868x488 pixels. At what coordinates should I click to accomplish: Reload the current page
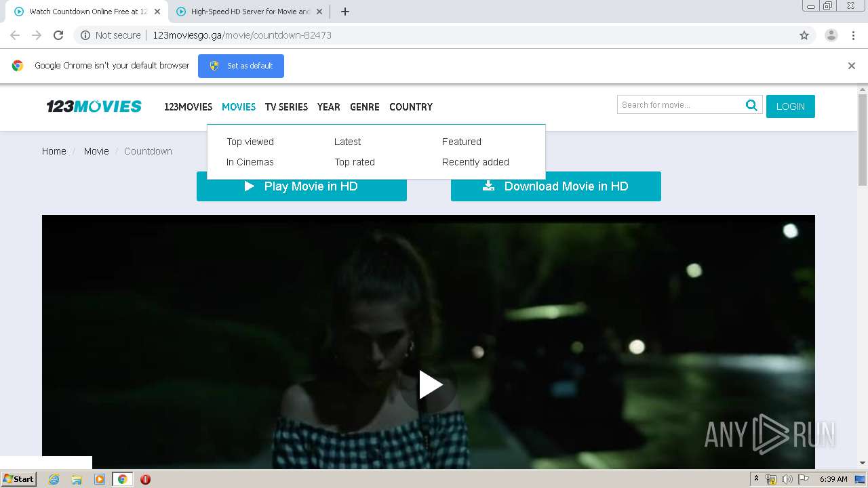[x=58, y=35]
